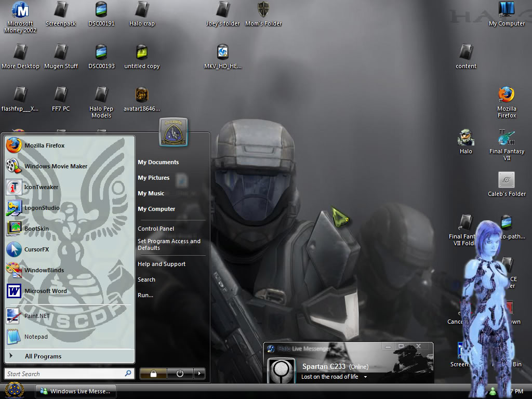532x399 pixels.
Task: Open IconTweaker in Start menu
Action: [x=70, y=187]
